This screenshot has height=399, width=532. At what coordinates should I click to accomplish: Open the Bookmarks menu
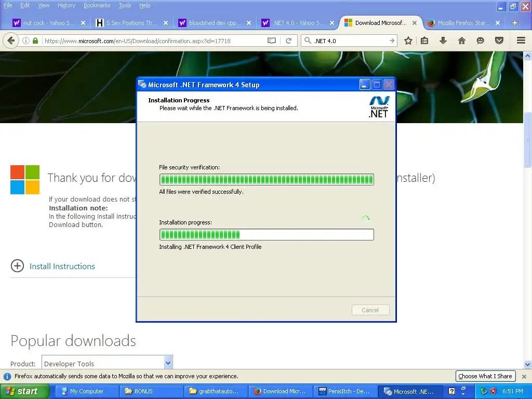pyautogui.click(x=97, y=5)
